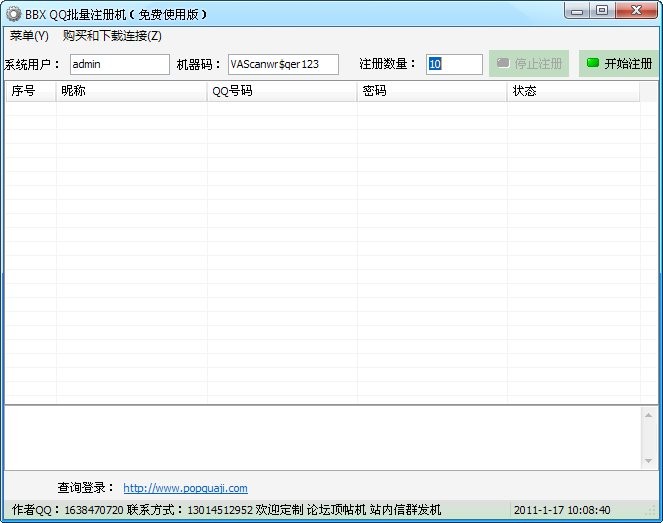Viewport: 663px width, 523px height.
Task: Click the 开始注册 button
Action: [x=619, y=63]
